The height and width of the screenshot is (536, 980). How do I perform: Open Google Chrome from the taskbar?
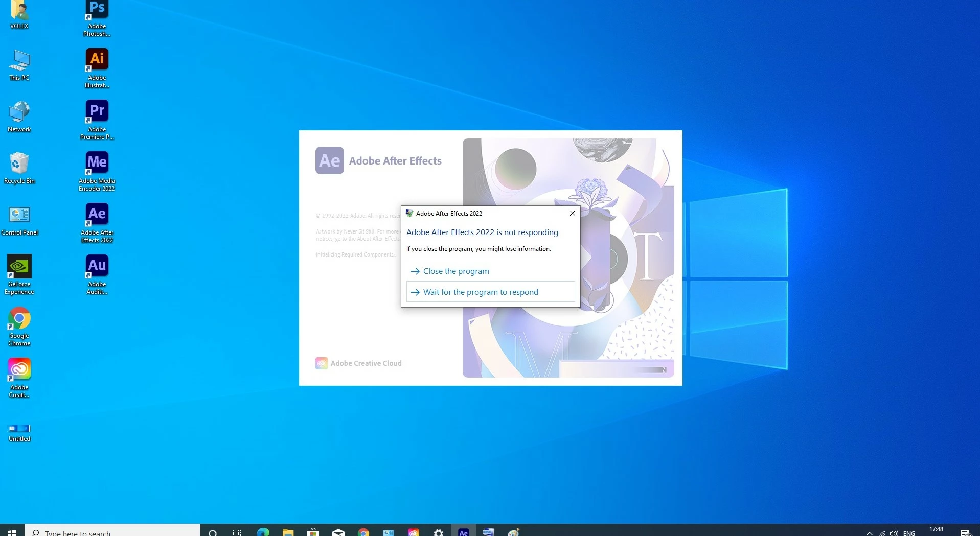pyautogui.click(x=363, y=533)
